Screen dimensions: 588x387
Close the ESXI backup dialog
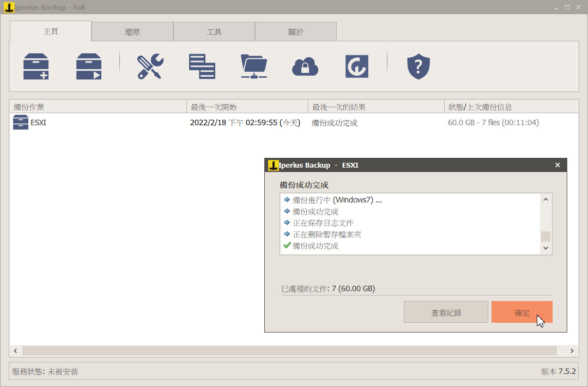pyautogui.click(x=557, y=165)
